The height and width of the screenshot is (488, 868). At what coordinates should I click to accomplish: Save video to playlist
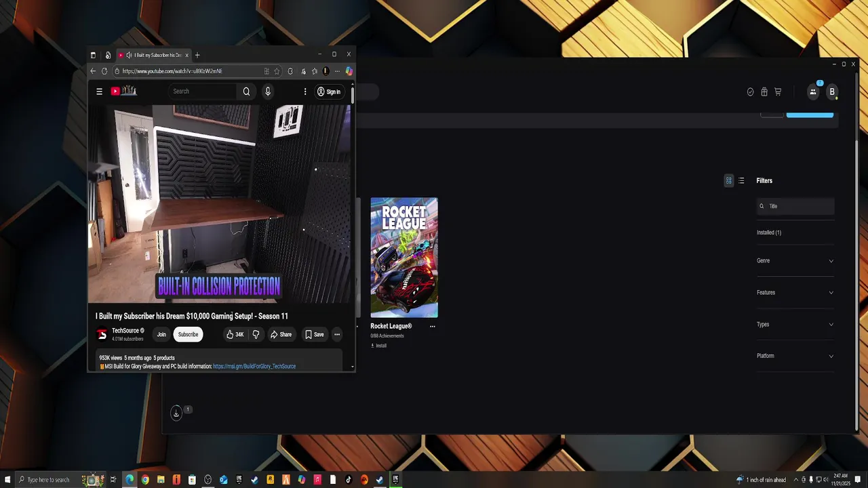tap(315, 334)
